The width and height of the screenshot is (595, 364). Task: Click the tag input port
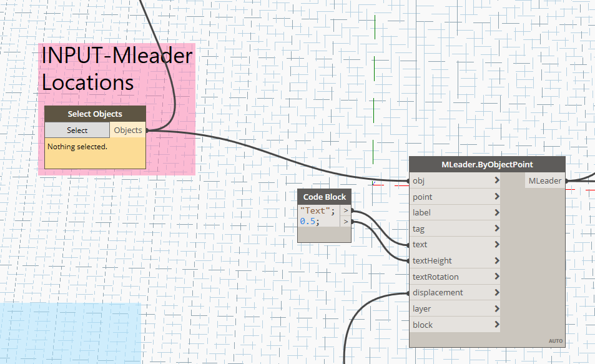pos(455,229)
